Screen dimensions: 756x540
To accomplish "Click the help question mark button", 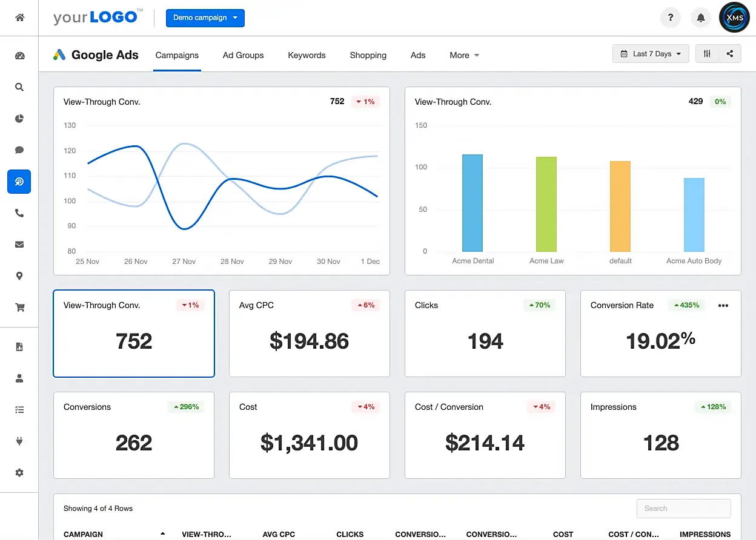I will (671, 18).
